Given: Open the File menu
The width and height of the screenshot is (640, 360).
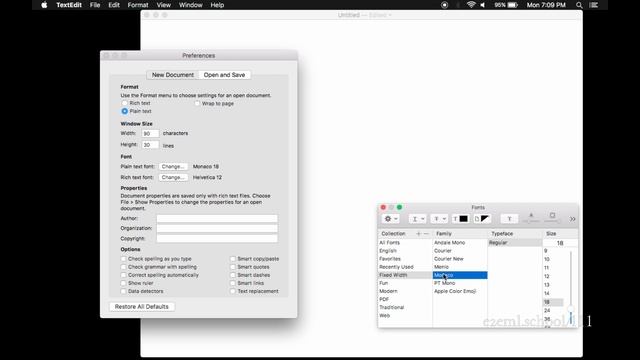Looking at the screenshot, I should tap(95, 5).
